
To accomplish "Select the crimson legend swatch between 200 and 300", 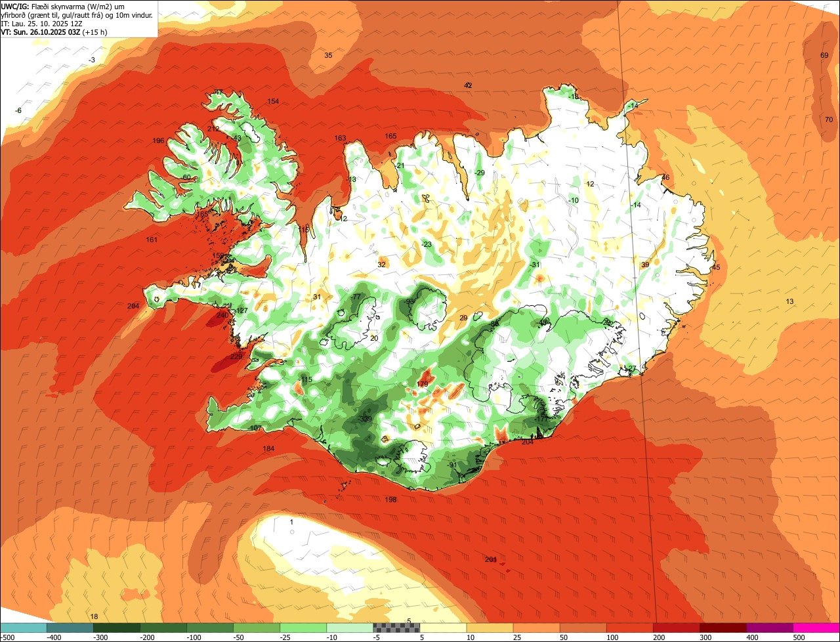I will pos(677,628).
